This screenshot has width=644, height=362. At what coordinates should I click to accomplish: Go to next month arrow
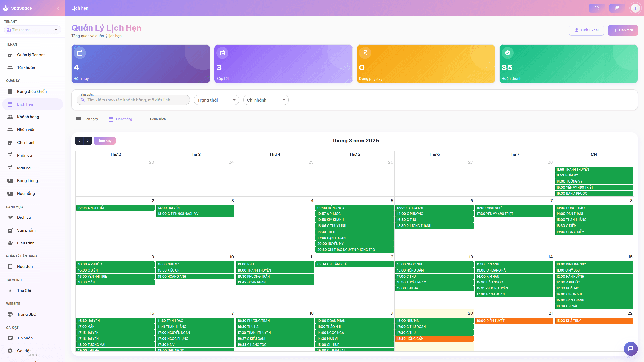tap(87, 141)
